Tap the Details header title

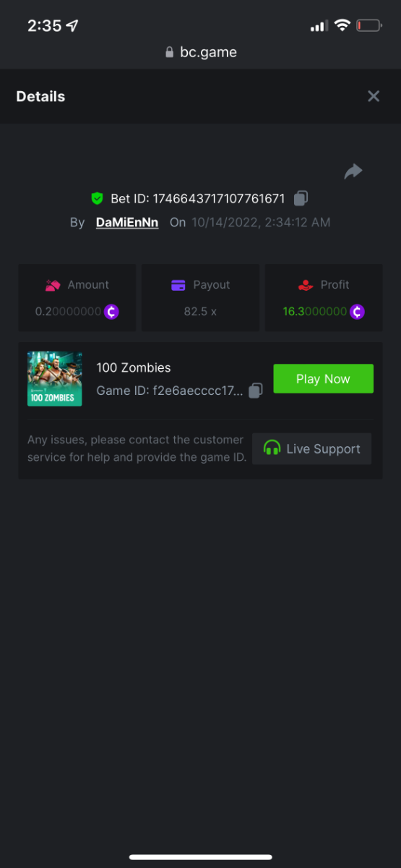[x=40, y=96]
